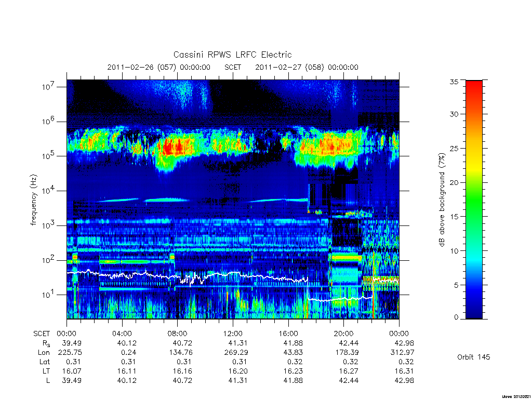Click local time value 16.16
Image resolution: width=532 pixels, height=399 pixels.
(182, 371)
